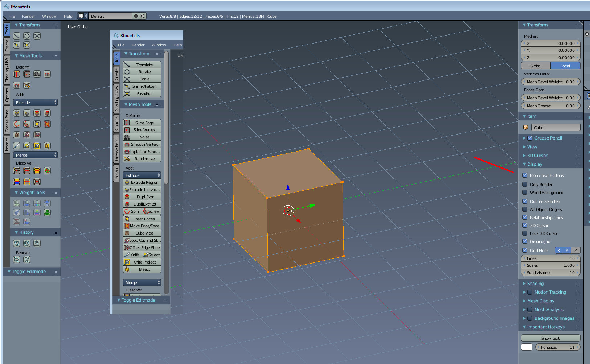Click the Scale icon in the icon-only Transform panel
This screenshot has height=364, width=590.
37,36
